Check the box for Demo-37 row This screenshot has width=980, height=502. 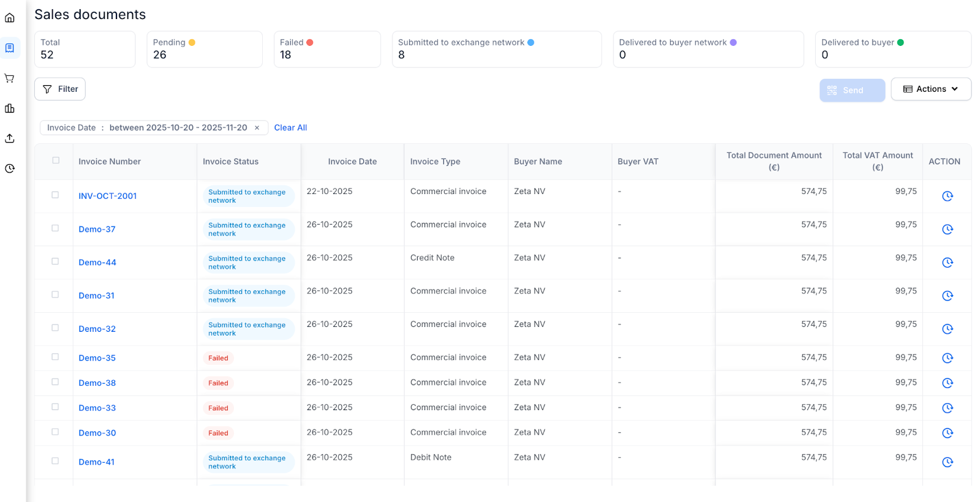(x=55, y=228)
